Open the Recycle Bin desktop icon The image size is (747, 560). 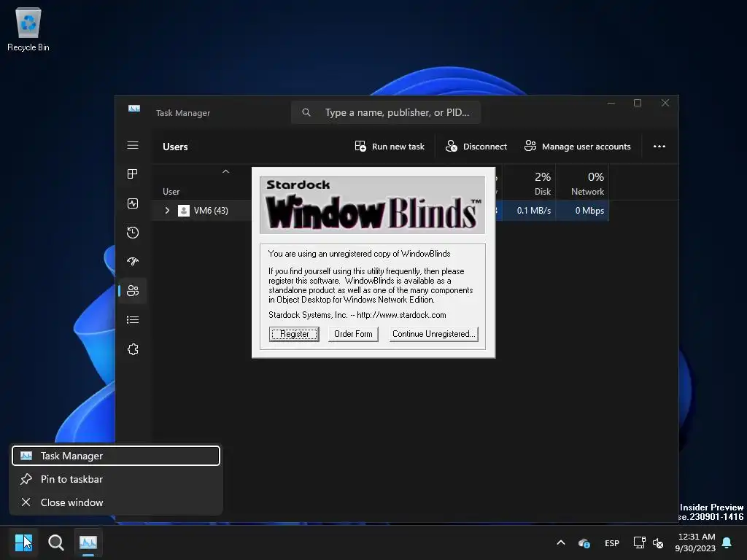(28, 29)
